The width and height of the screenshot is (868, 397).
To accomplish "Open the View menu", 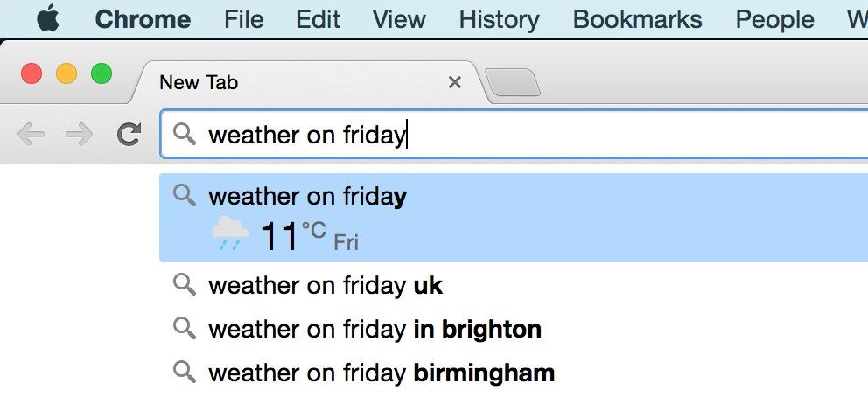I will 399,19.
